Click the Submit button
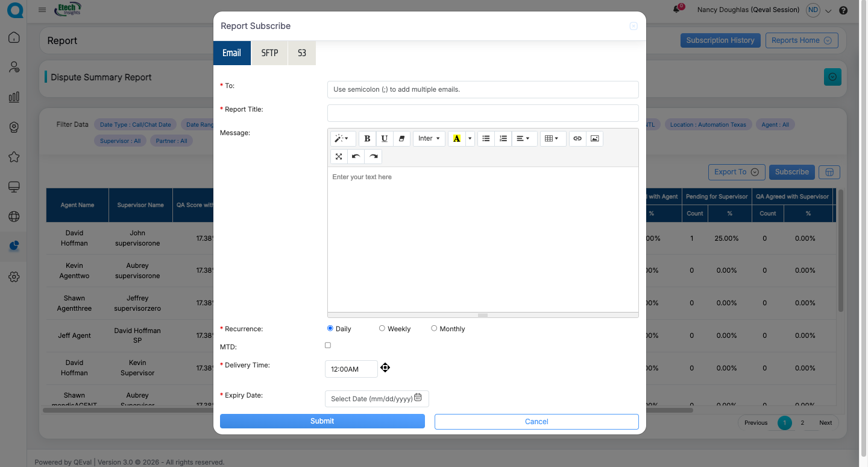This screenshot has width=868, height=467. 322,421
